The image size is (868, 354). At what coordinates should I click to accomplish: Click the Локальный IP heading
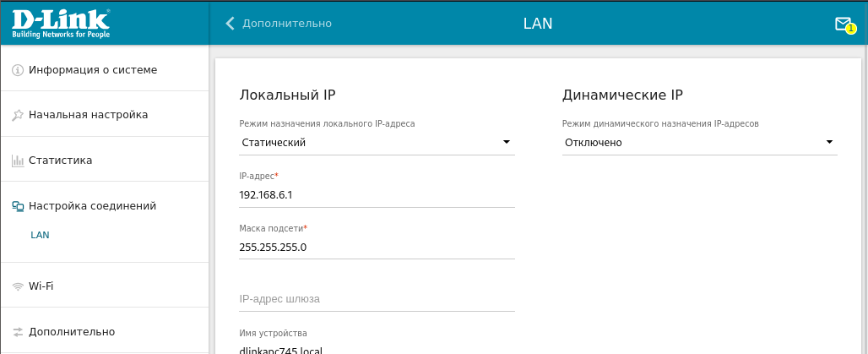point(287,95)
